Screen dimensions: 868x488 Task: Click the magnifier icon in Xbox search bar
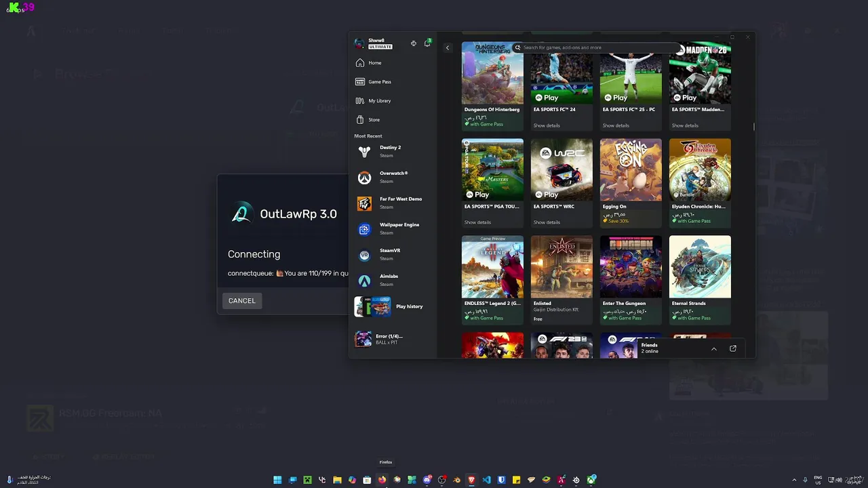[x=518, y=47]
